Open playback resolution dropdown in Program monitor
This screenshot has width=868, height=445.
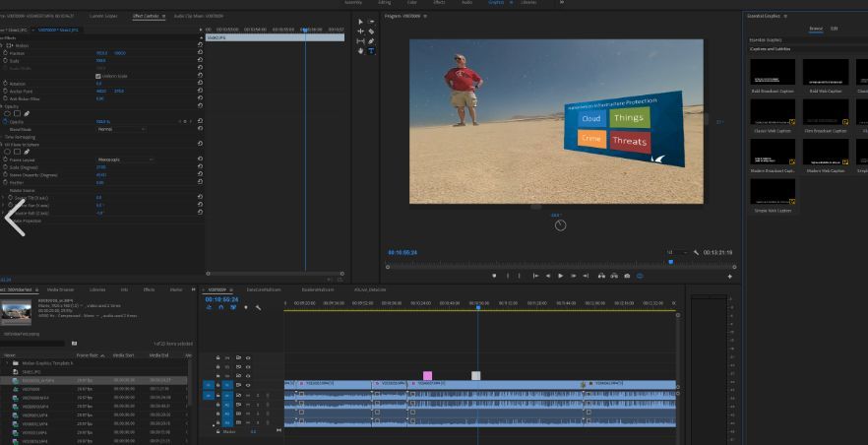point(677,252)
